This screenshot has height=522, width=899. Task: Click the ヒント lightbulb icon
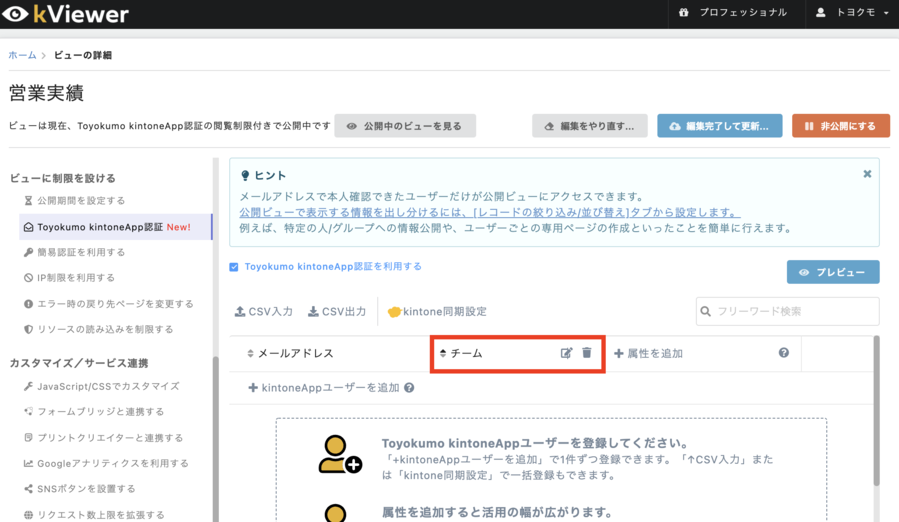click(245, 176)
